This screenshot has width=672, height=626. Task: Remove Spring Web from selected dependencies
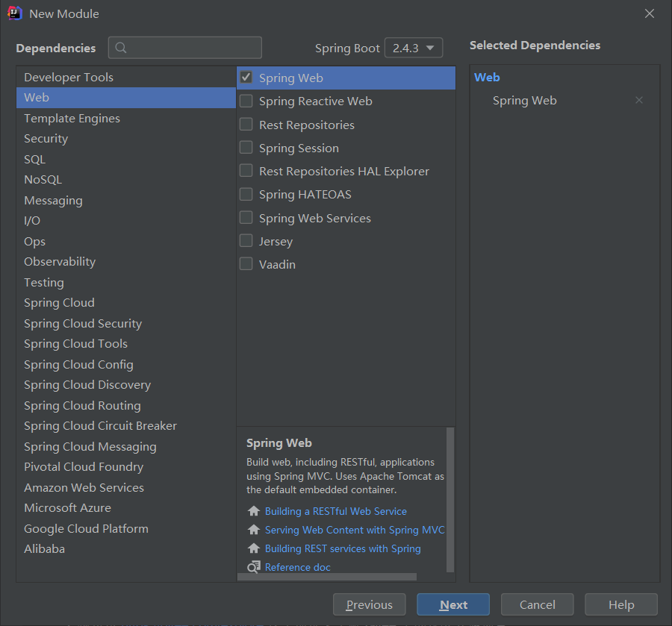click(x=638, y=100)
